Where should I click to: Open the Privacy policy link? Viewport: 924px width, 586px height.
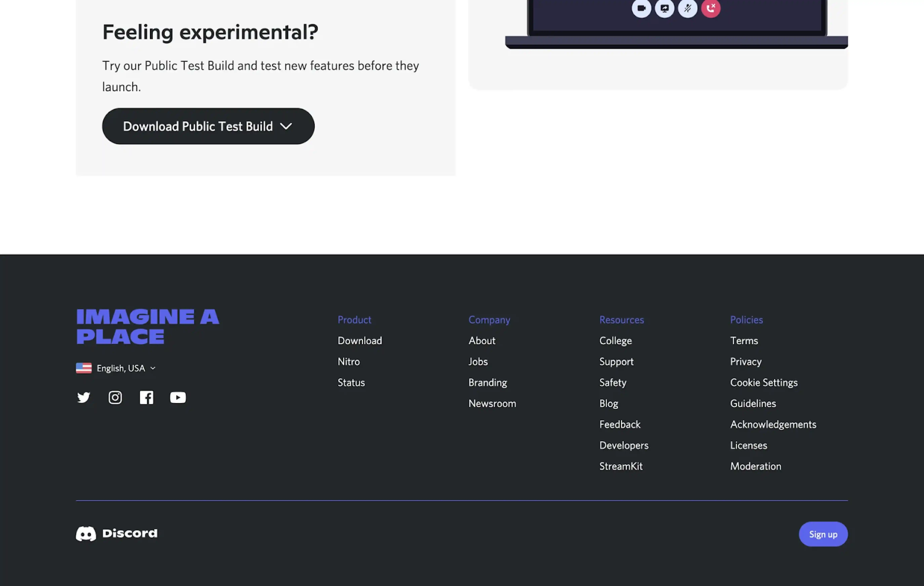coord(746,361)
